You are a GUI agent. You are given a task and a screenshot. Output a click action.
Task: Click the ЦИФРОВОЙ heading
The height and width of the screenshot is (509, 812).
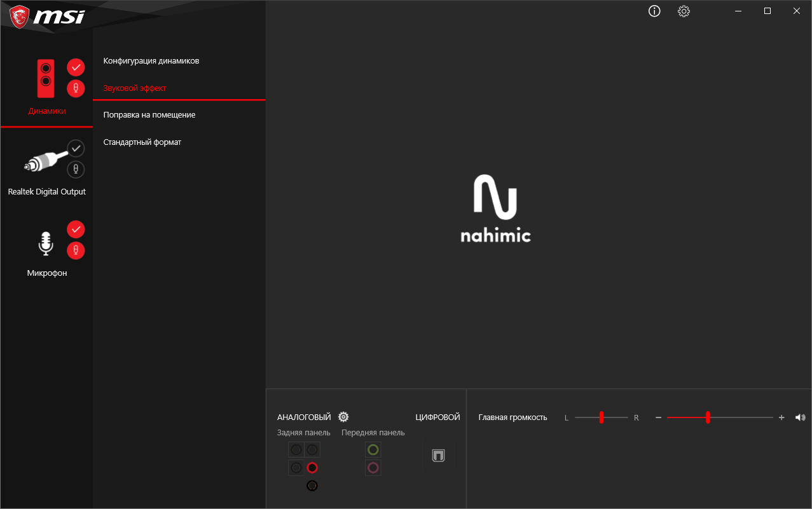tap(437, 417)
